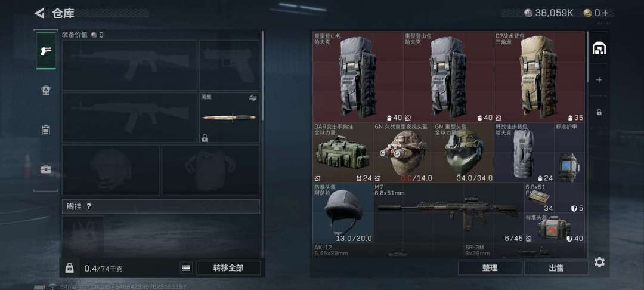Open the medical kit sidebar tab
Image resolution: width=644 pixels, height=290 pixels.
pyautogui.click(x=46, y=169)
